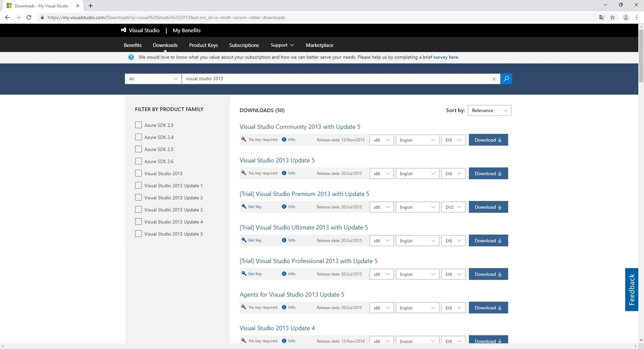
Task: Tick the Visual Studio 2013 filter checkbox
Action: click(138, 173)
